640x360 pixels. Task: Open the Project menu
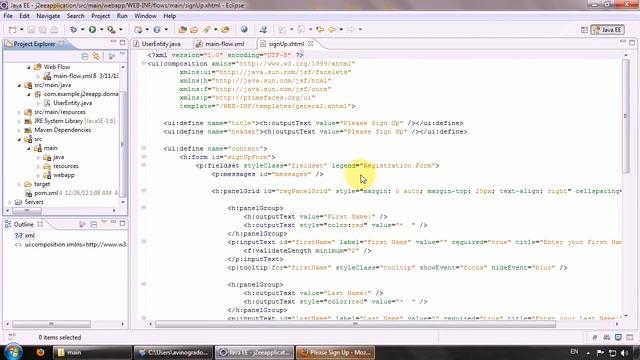click(x=100, y=16)
